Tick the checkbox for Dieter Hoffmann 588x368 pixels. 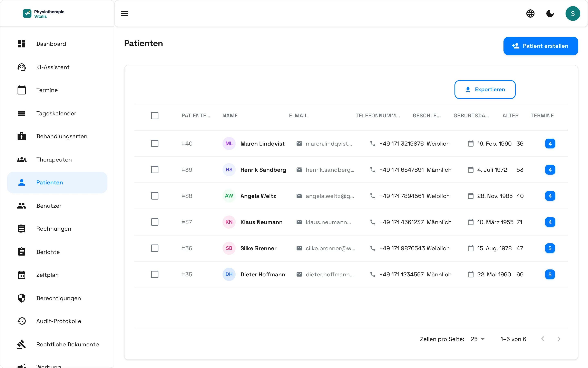155,274
